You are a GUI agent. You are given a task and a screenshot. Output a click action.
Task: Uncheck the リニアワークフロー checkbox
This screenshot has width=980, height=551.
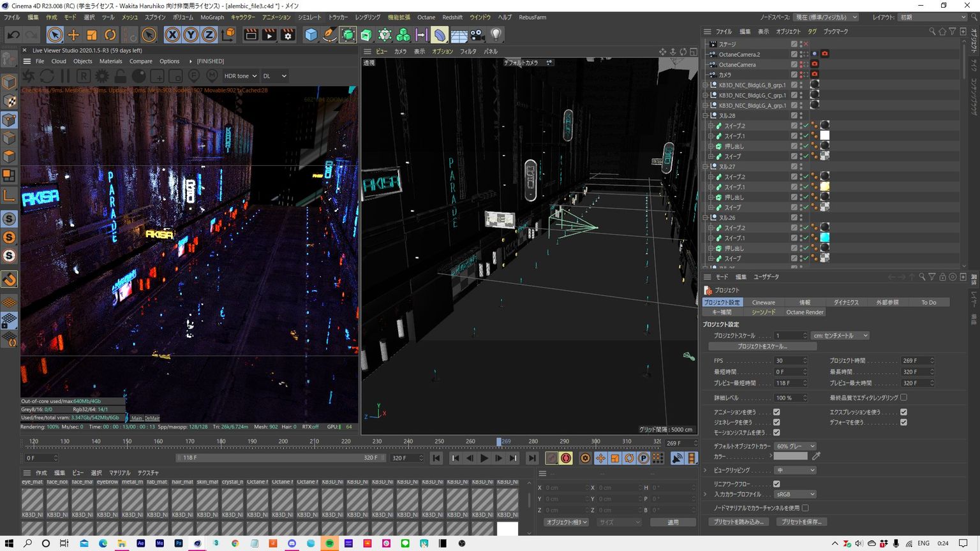pyautogui.click(x=777, y=484)
